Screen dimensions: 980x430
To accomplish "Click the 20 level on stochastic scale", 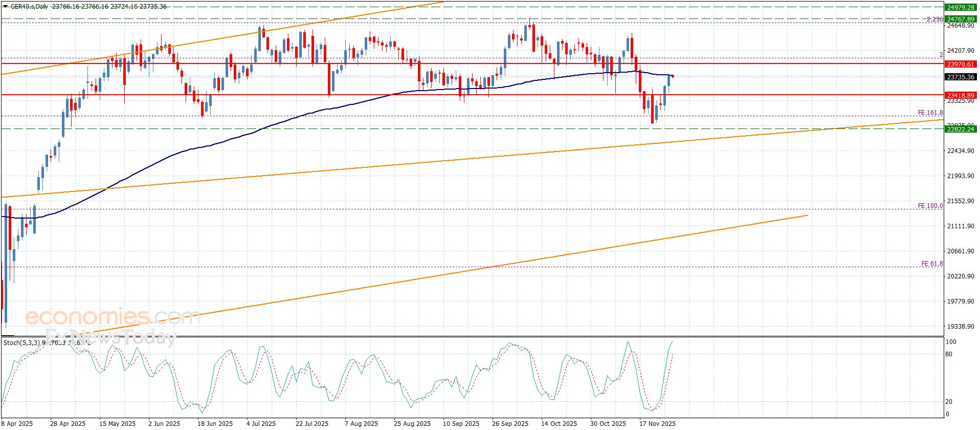I will click(x=948, y=402).
